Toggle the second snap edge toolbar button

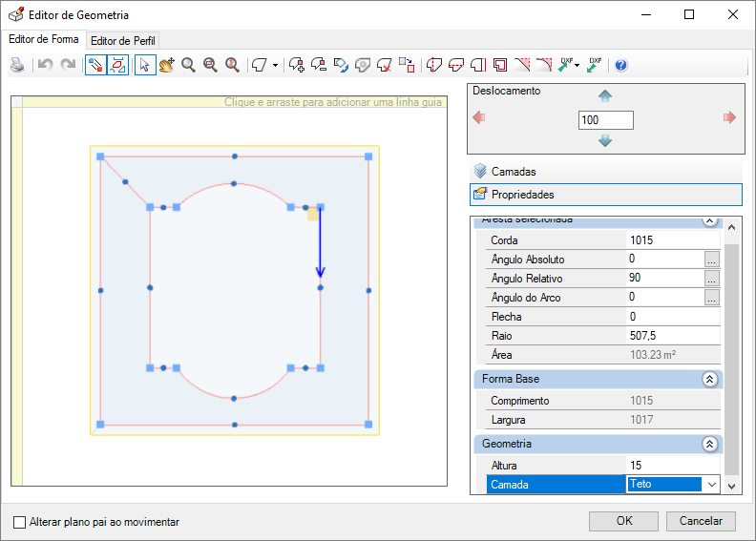click(118, 65)
